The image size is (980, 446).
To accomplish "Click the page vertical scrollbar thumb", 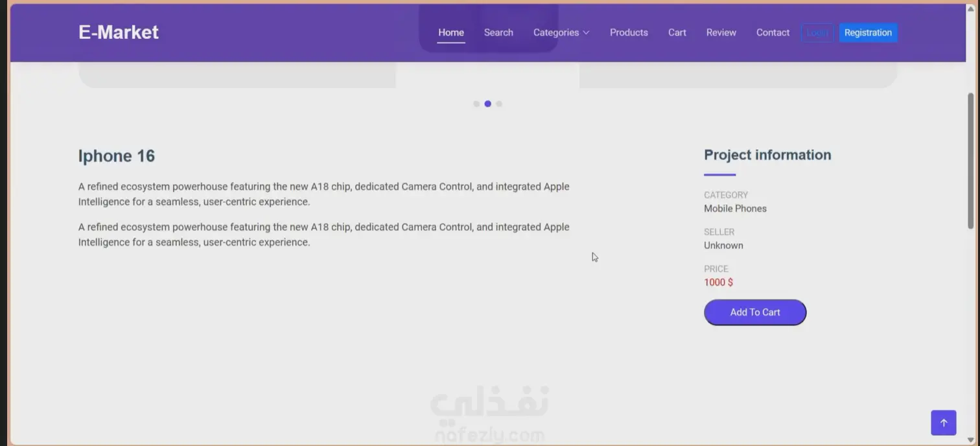I will click(x=970, y=161).
